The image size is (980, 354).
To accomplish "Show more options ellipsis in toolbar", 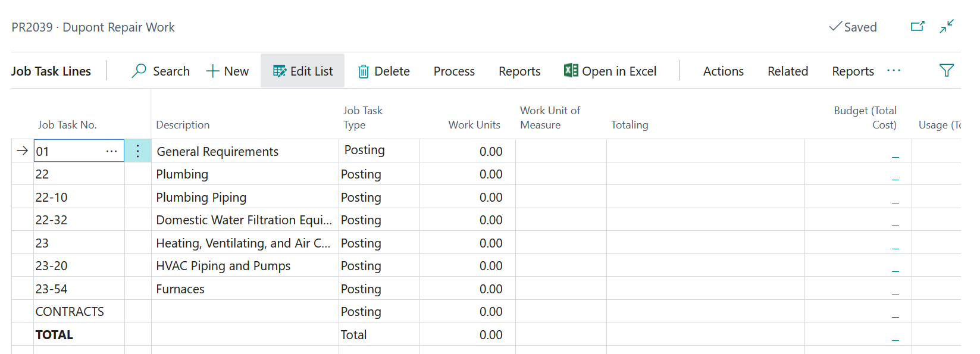I will [893, 70].
